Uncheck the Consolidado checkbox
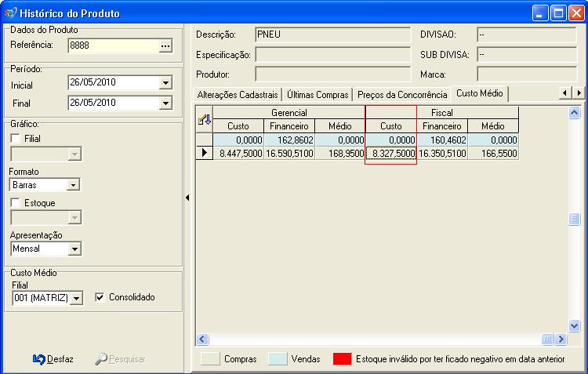This screenshot has width=588, height=374. (x=100, y=298)
